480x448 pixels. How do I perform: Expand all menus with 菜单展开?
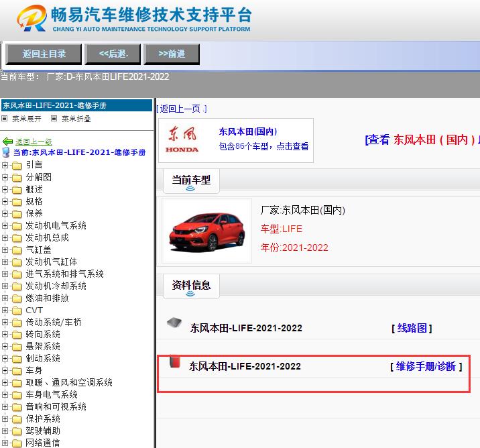tap(27, 119)
